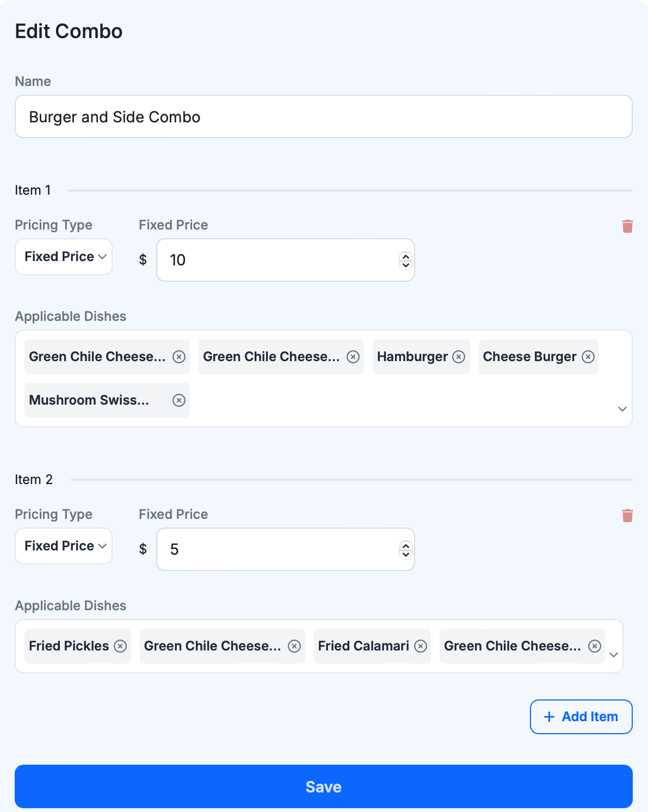Increase Item 1 fixed price with up arrow

click(x=405, y=256)
